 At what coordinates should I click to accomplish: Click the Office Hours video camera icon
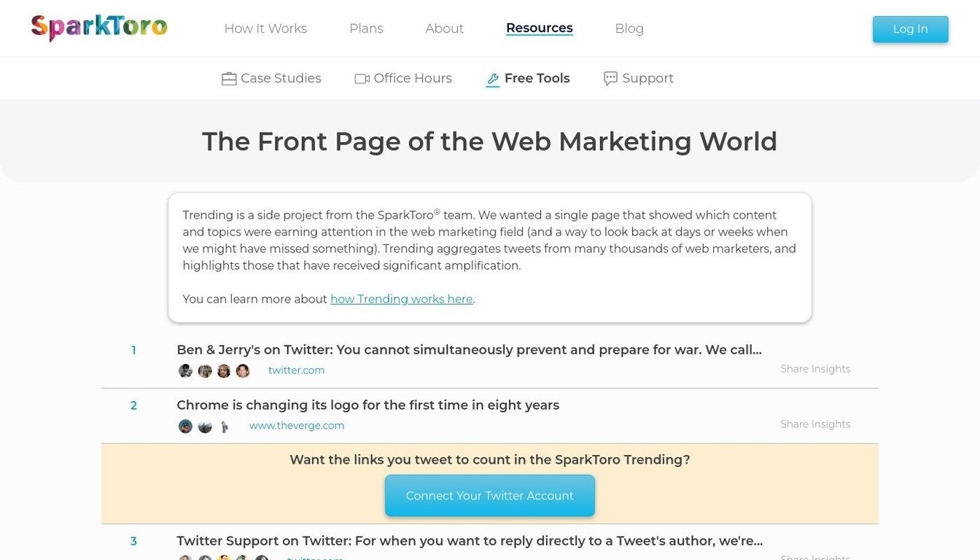click(361, 78)
